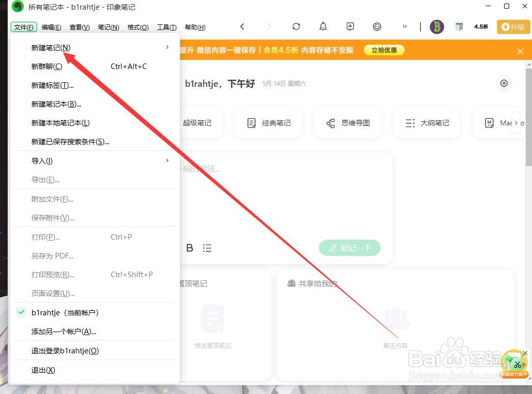
Task: Click 立抢优惠 in the promo banner
Action: coord(384,50)
